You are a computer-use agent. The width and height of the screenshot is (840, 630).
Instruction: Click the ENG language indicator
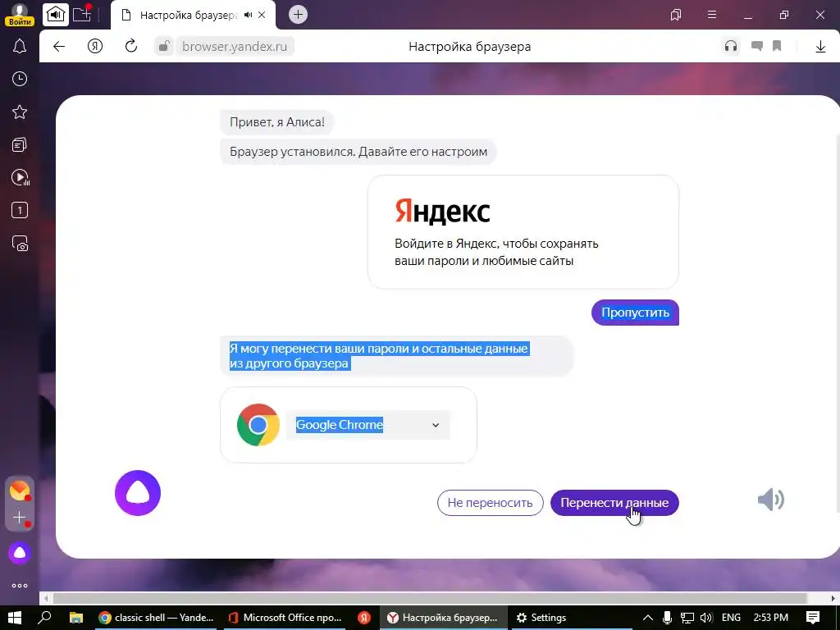(x=731, y=618)
